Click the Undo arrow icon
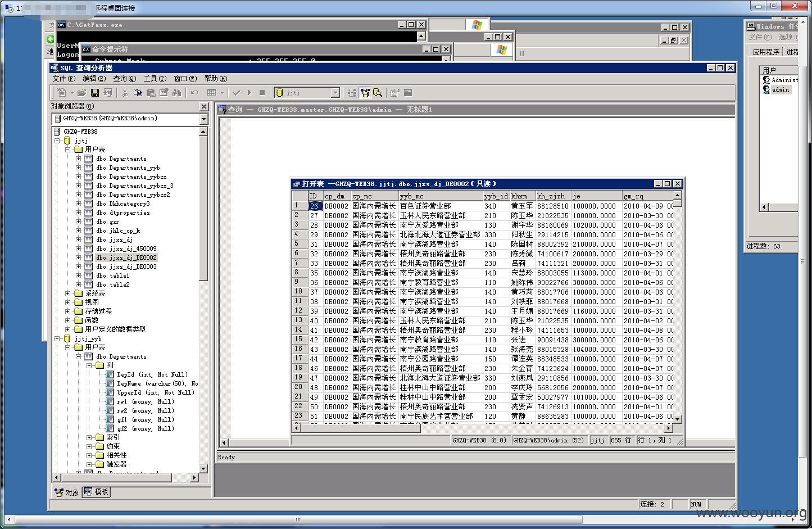 [x=194, y=93]
